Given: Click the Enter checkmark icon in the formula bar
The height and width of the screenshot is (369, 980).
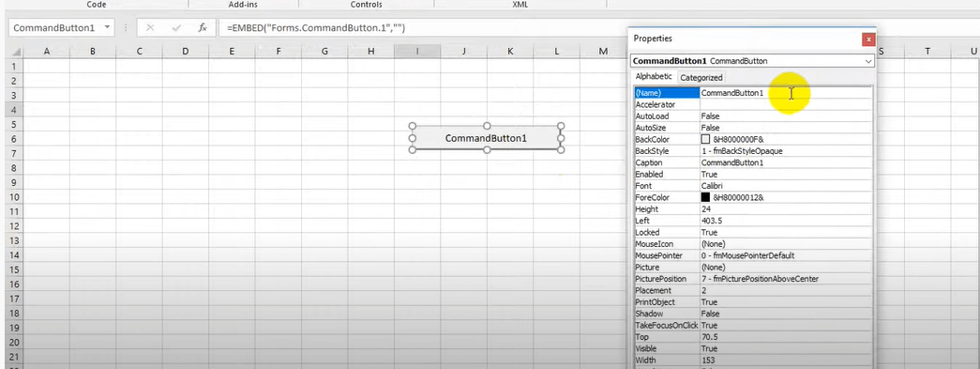Looking at the screenshot, I should 176,28.
